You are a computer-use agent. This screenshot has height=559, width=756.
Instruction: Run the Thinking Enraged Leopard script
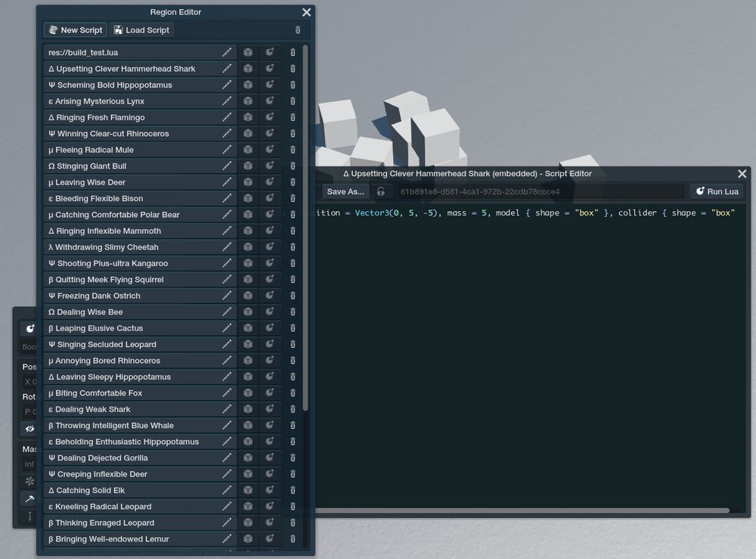point(270,523)
